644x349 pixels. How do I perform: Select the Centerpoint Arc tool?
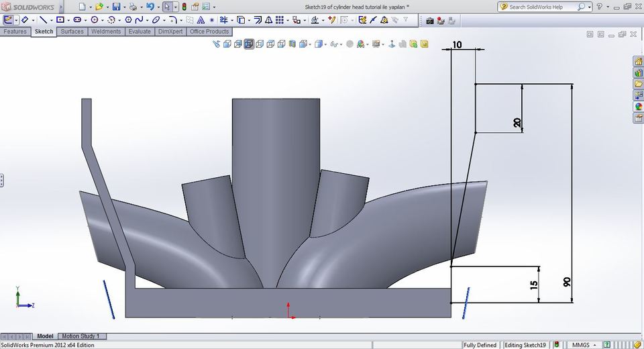[111, 19]
